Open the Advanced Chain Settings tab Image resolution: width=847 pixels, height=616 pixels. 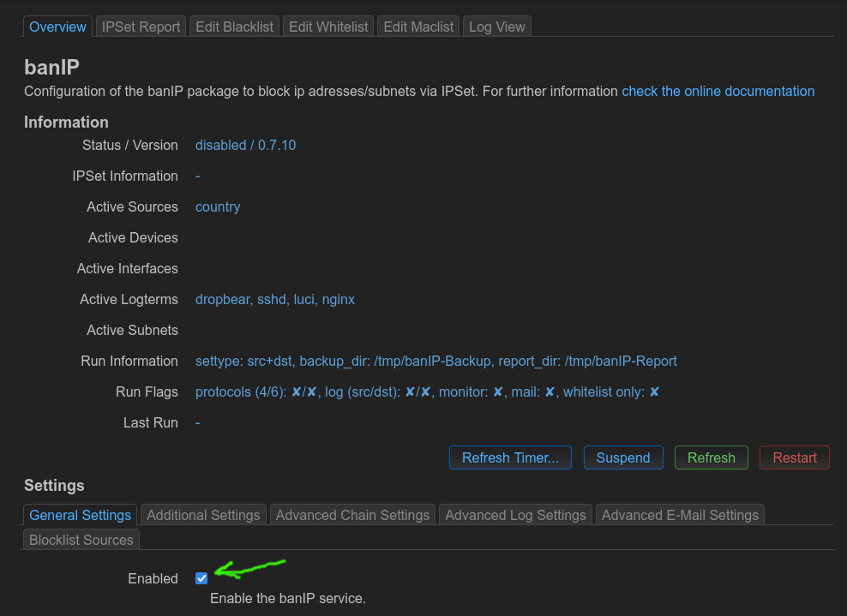[x=352, y=514]
